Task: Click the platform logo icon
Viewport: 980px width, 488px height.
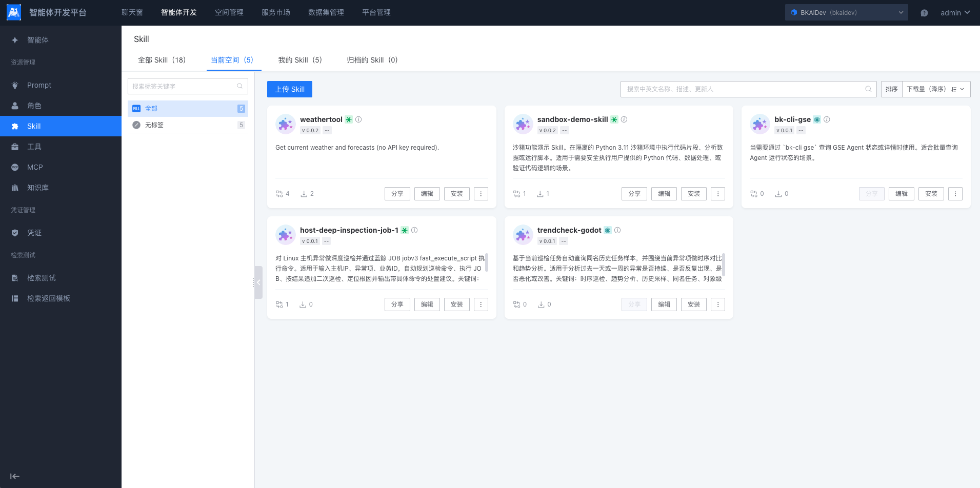Action: [14, 12]
